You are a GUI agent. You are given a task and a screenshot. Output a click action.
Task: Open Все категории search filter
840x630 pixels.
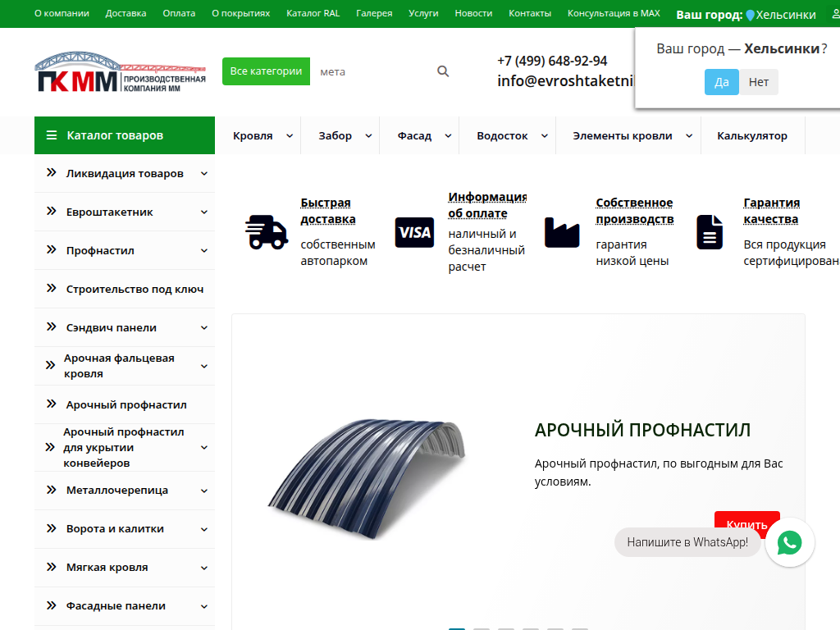(267, 71)
